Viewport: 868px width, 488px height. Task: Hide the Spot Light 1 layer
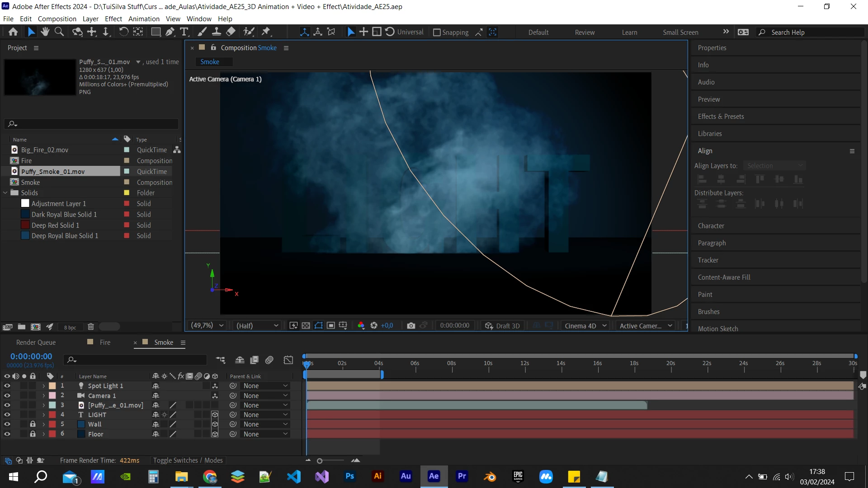[7, 386]
